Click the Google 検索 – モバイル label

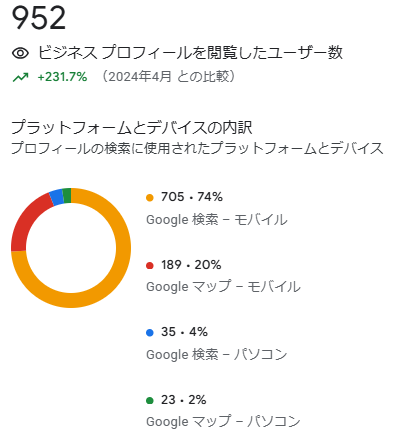click(x=217, y=220)
